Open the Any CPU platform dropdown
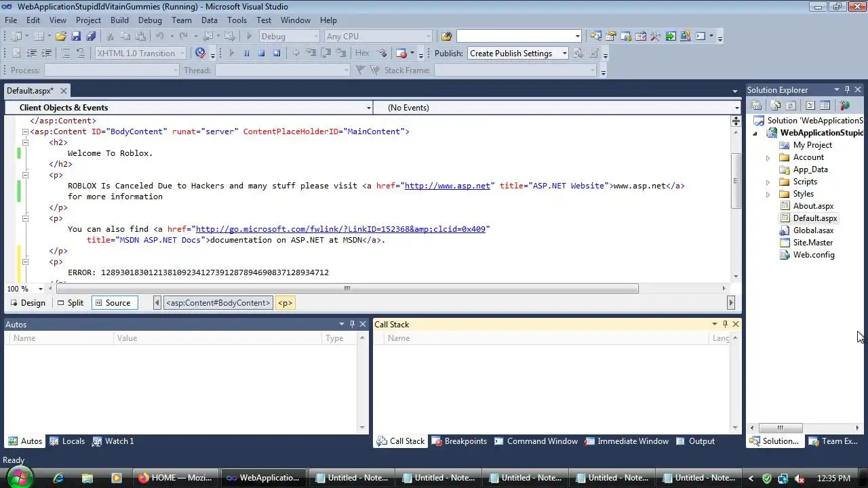Viewport: 868px width, 488px height. point(428,36)
